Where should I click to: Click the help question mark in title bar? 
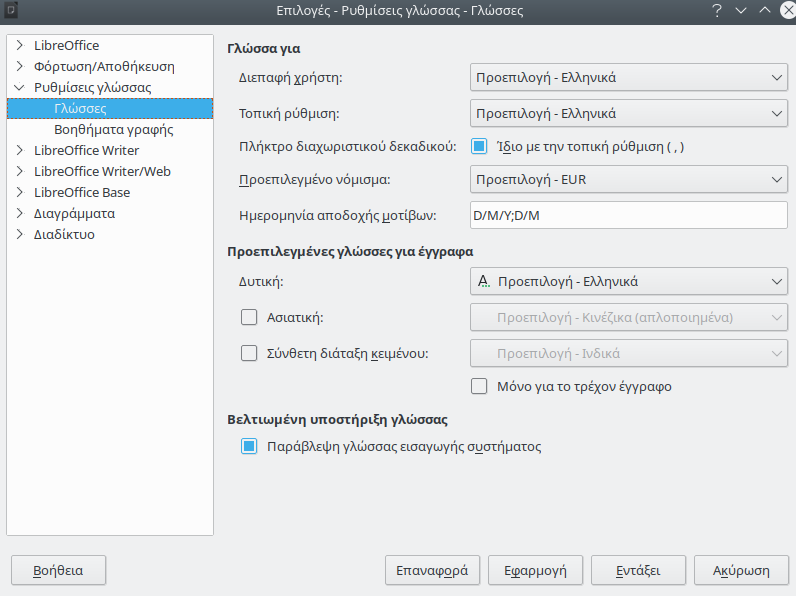(x=717, y=11)
